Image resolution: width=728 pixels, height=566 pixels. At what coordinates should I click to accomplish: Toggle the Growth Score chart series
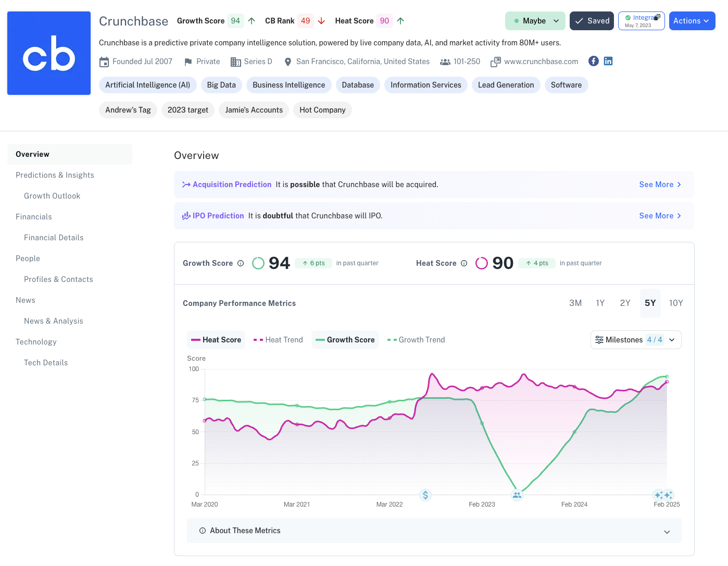pyautogui.click(x=345, y=340)
